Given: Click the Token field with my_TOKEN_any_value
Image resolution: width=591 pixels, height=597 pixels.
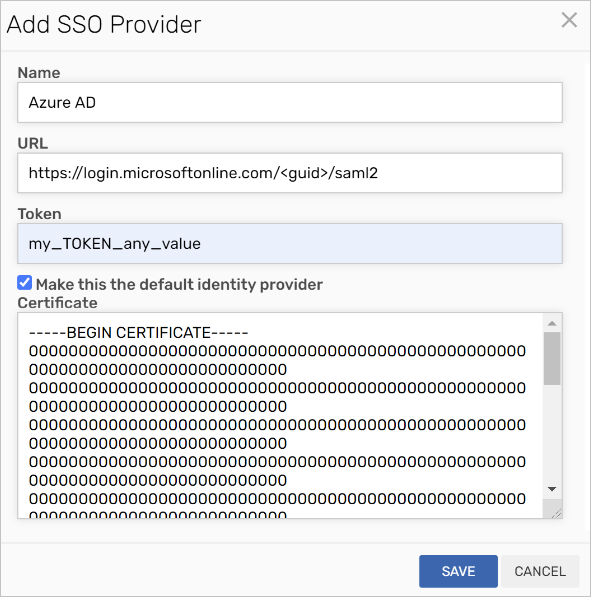Looking at the screenshot, I should [290, 243].
